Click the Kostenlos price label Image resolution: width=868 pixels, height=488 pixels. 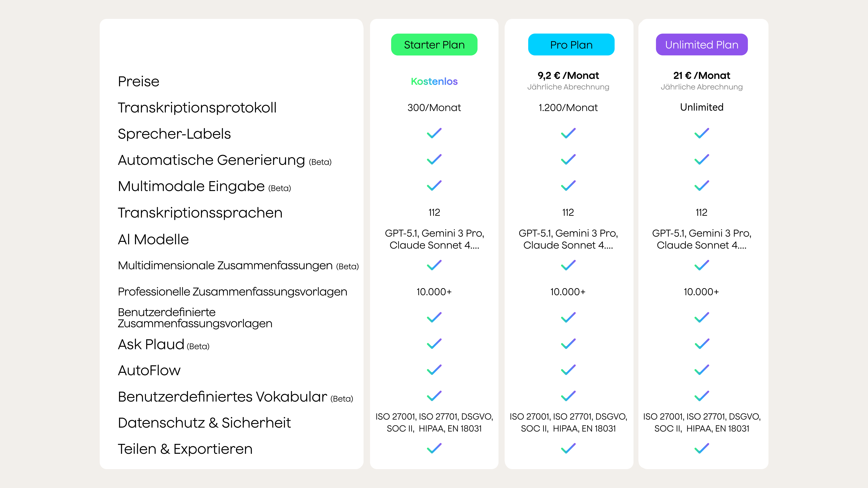(434, 82)
